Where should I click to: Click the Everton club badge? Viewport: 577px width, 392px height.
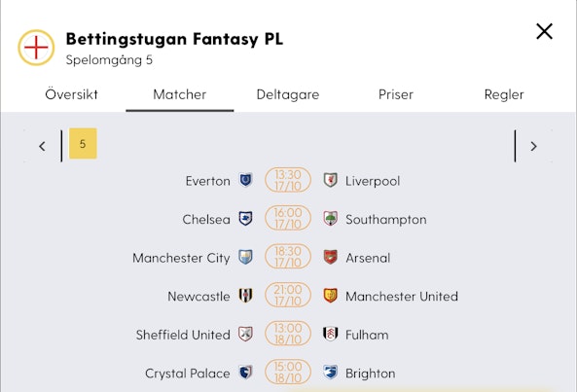pos(245,180)
